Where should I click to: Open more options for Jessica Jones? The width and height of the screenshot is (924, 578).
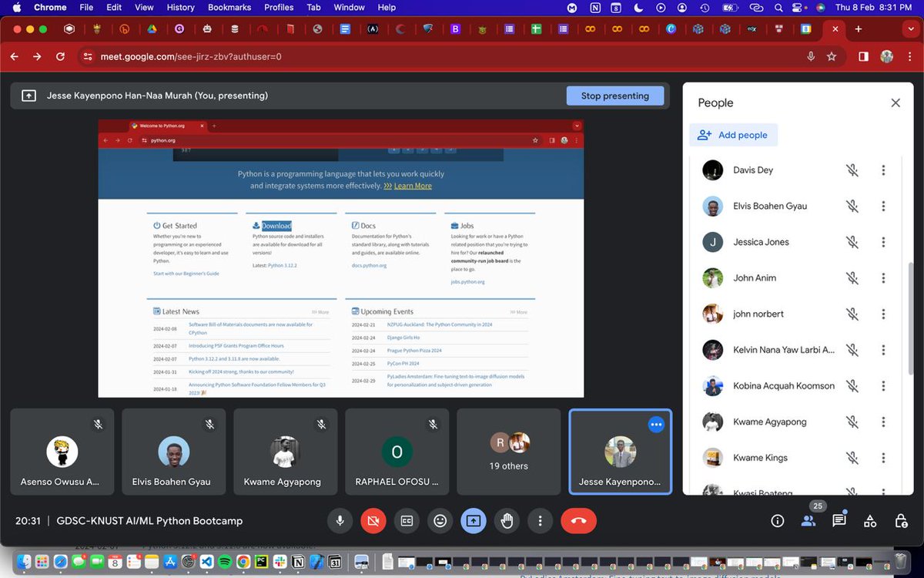click(x=883, y=242)
